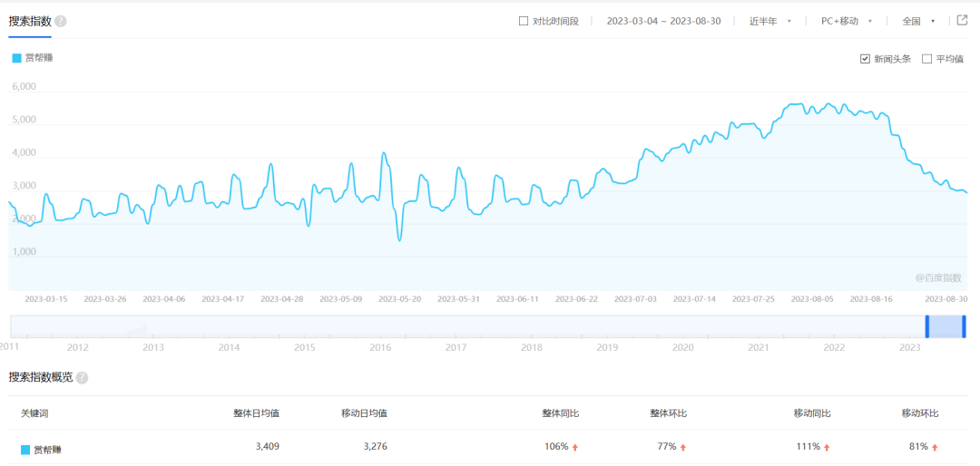Uncheck the 新闻头条 checkbox
980x466 pixels.
coord(865,59)
